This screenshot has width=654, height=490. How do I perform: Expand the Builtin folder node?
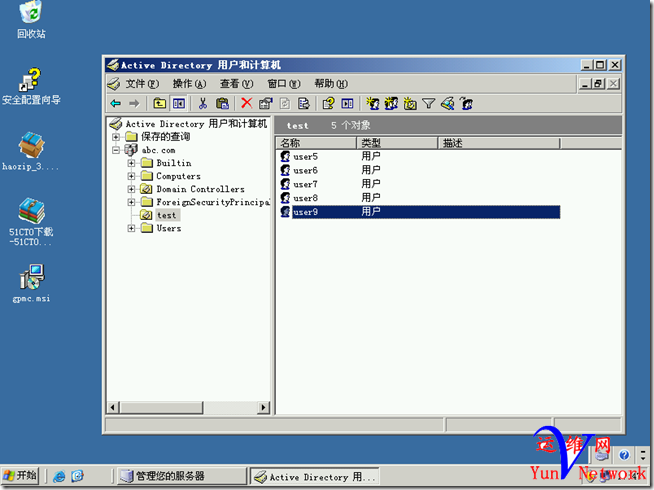click(x=131, y=163)
